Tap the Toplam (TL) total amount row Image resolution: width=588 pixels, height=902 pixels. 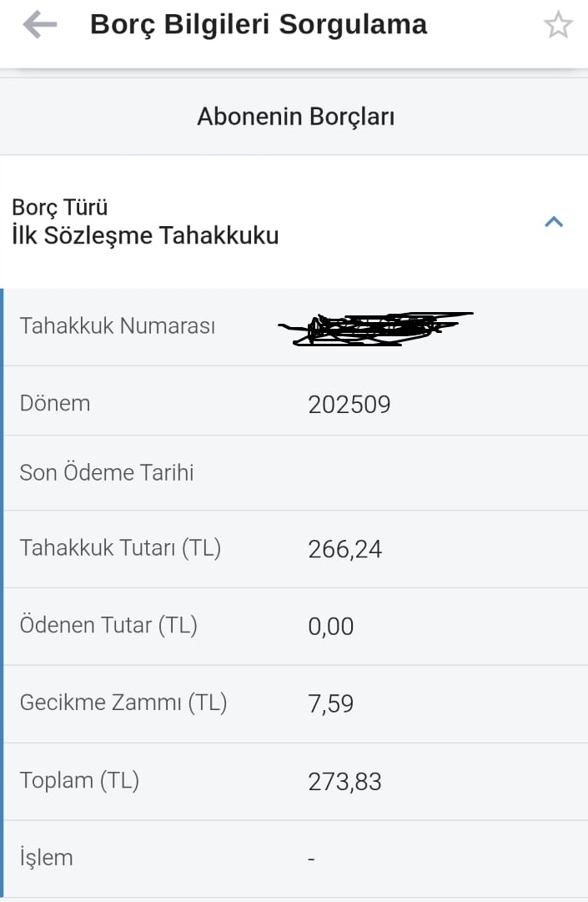[294, 780]
